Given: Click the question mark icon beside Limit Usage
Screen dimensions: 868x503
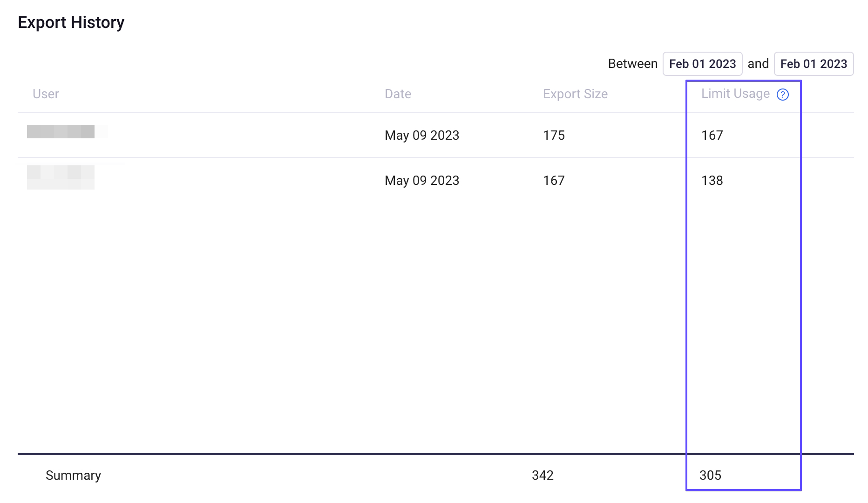Looking at the screenshot, I should point(783,95).
